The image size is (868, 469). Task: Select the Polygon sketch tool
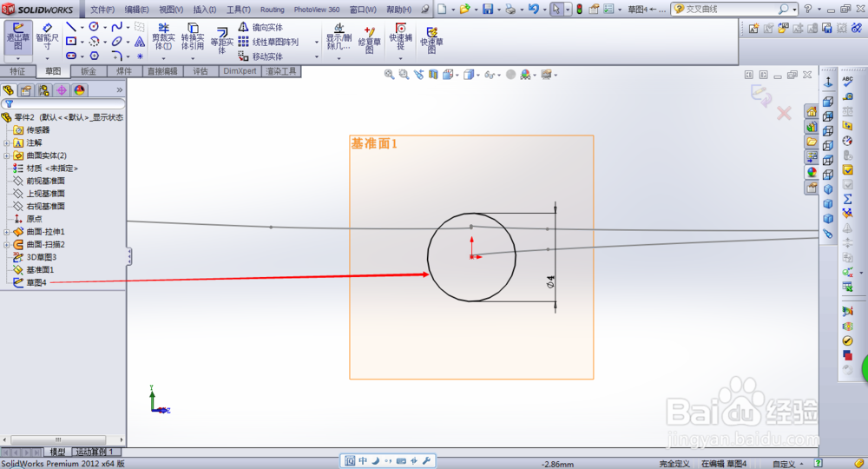click(94, 56)
